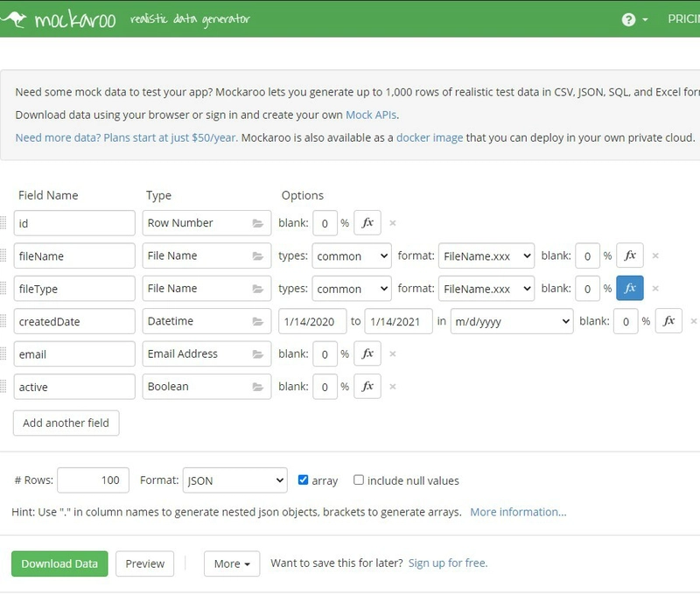Screen dimensions: 700x595
Task: Open types dropdown for fileName field
Action: (352, 256)
